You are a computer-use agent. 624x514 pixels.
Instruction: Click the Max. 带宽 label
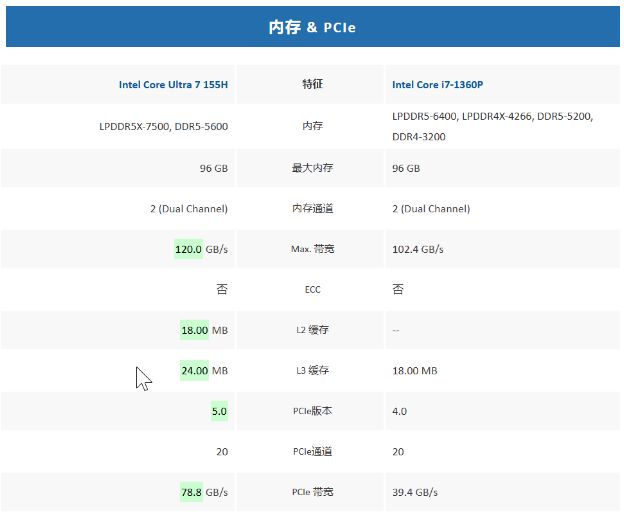click(x=312, y=249)
